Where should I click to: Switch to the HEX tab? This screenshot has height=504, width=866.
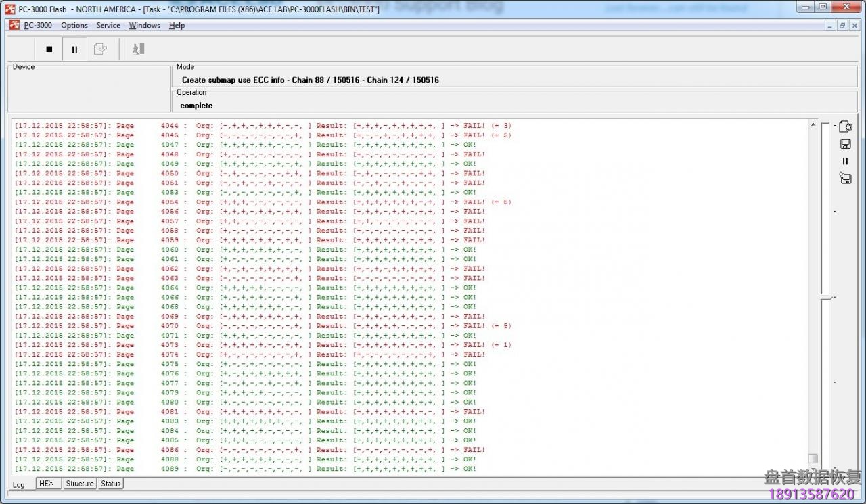click(47, 484)
